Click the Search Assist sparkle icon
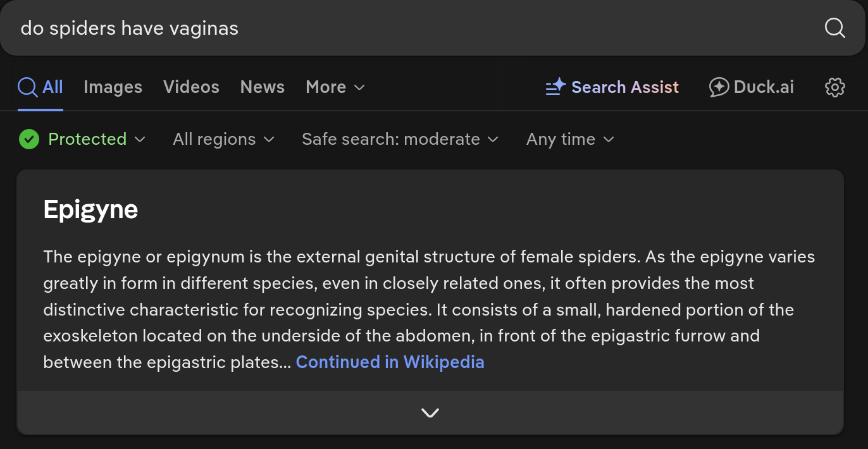Viewport: 868px width, 449px height. (555, 87)
